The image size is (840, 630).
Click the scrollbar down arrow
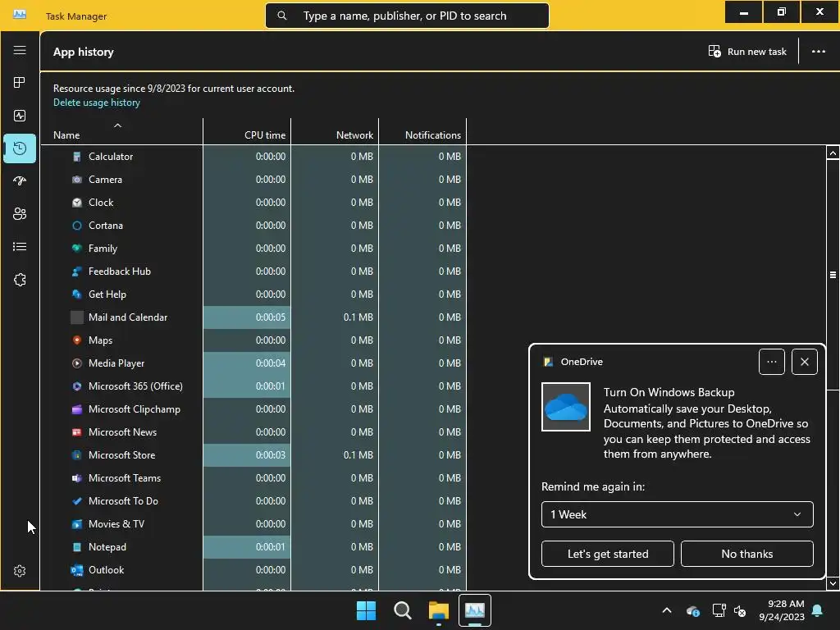point(833,583)
